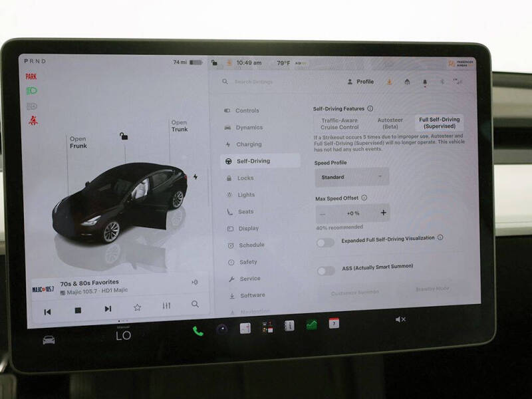Enable ASS (Actually Smart Summon) switch
532x399 pixels.
point(326,271)
